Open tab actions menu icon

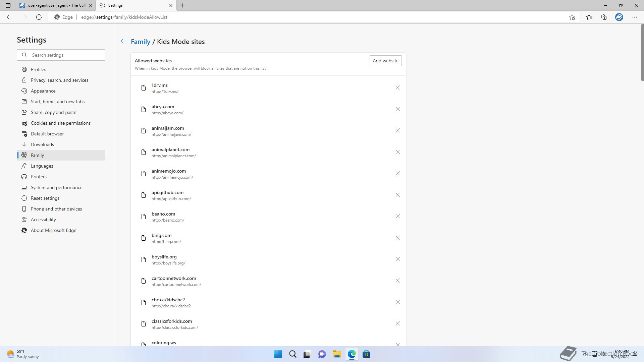[8, 5]
